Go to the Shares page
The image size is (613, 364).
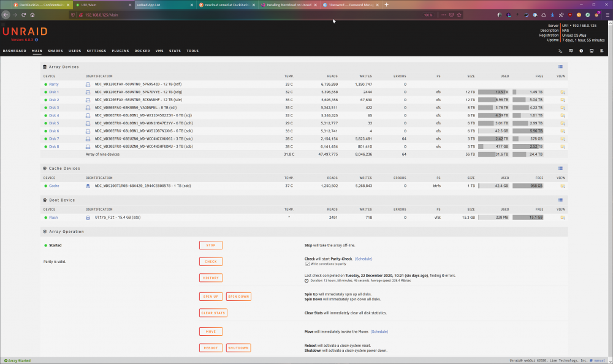coord(55,51)
